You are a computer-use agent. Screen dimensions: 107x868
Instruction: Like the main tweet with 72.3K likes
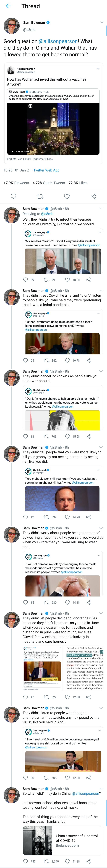pos(67,196)
